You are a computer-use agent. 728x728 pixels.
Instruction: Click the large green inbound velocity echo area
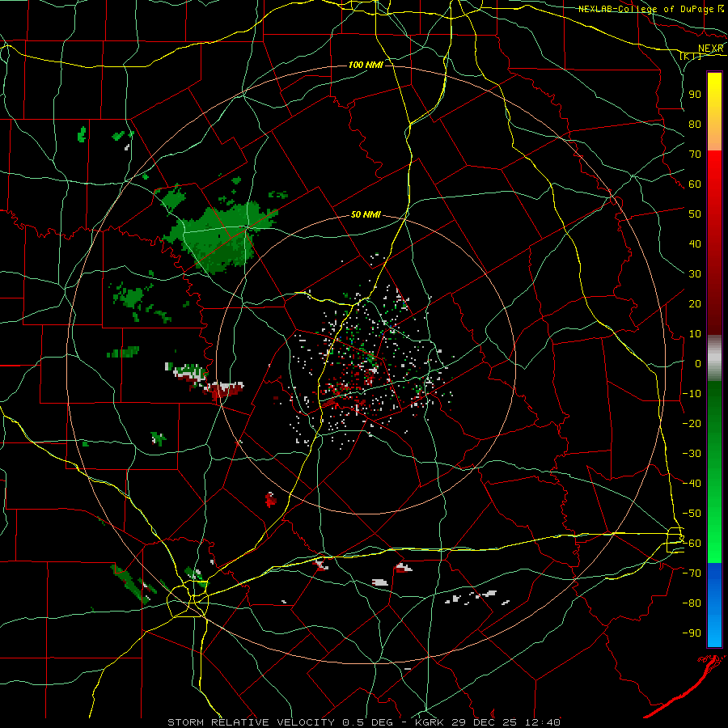coord(218,237)
